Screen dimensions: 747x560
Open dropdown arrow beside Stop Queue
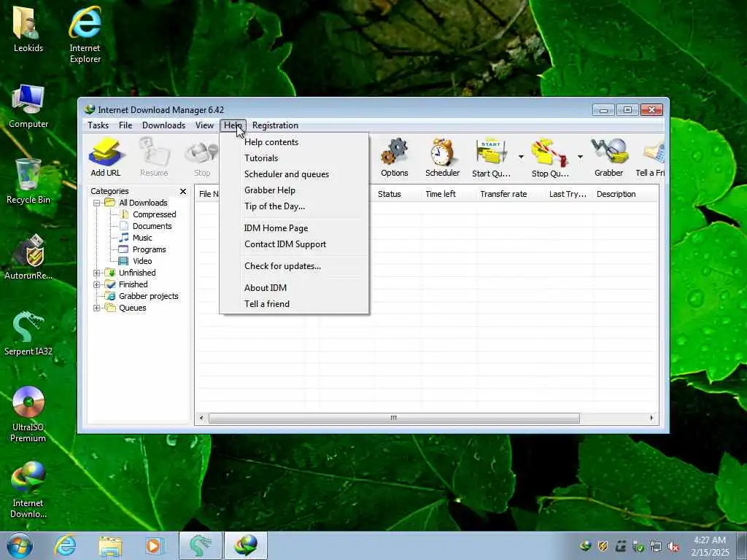[x=580, y=157]
